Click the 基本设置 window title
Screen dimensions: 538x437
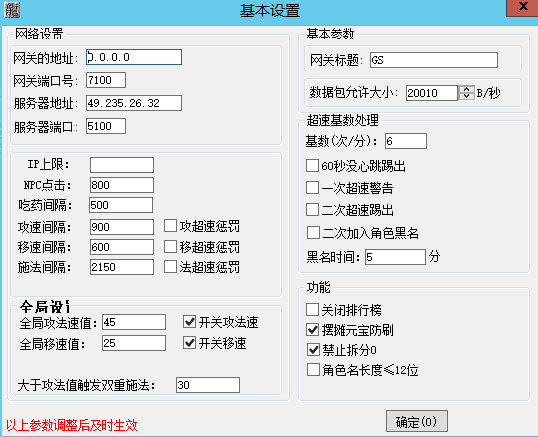click(270, 10)
